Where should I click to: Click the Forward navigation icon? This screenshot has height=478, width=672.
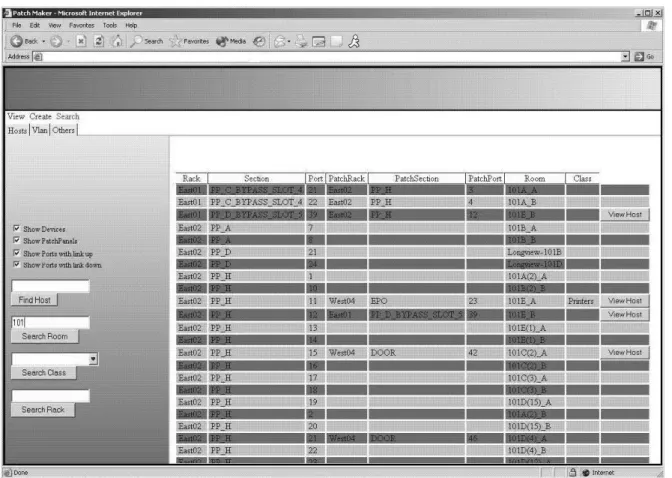56,41
